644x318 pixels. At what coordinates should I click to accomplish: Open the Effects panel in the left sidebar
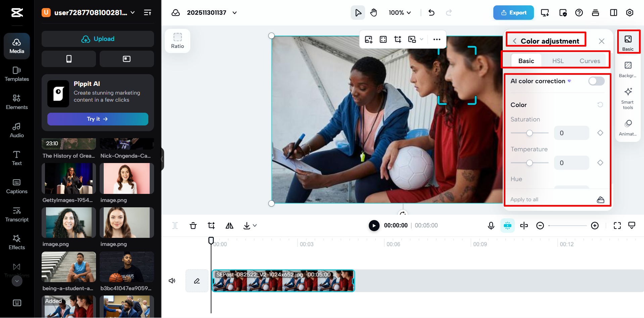(x=16, y=242)
